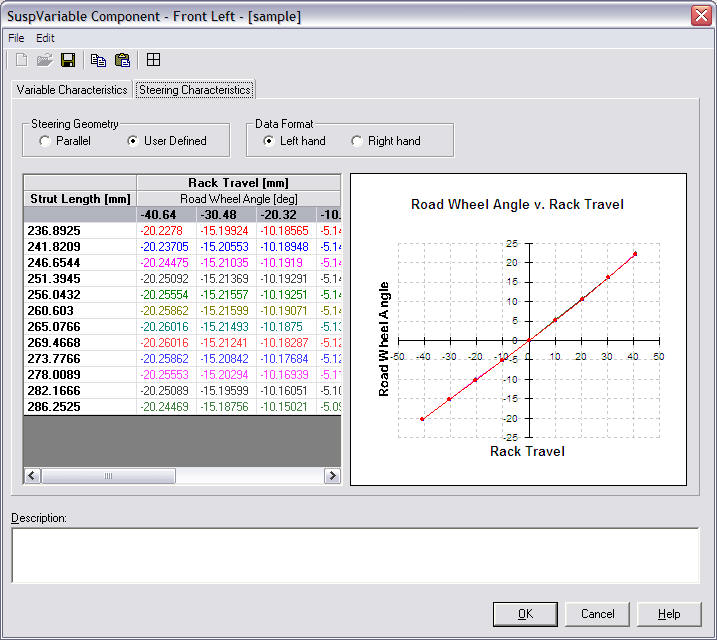This screenshot has width=717, height=640.
Task: Switch to the Variable Characteristics tab
Action: pyautogui.click(x=72, y=90)
